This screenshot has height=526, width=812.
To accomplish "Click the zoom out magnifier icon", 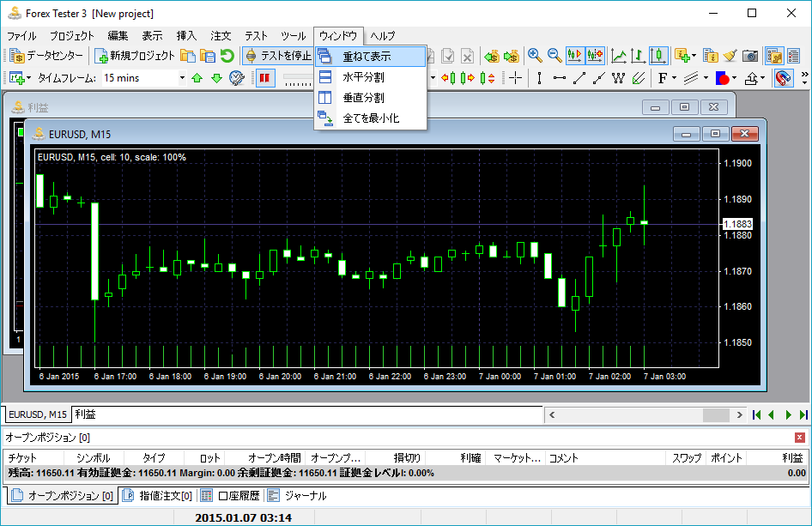I will [554, 56].
